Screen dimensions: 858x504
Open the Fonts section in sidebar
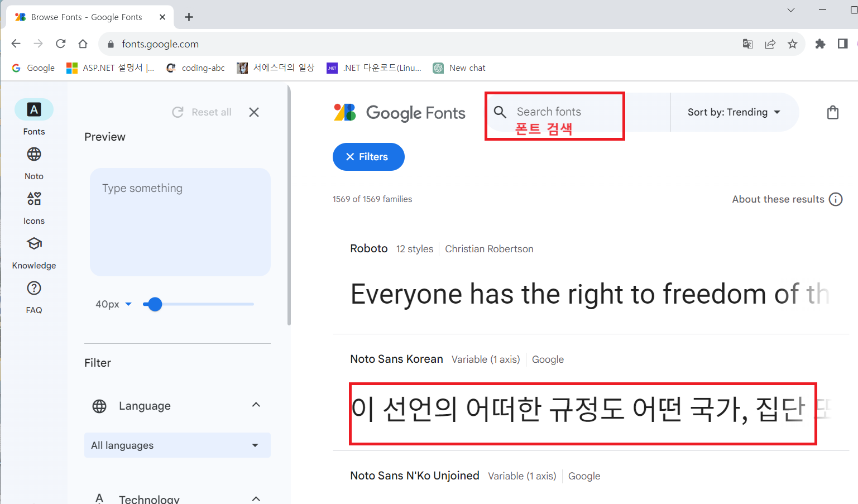point(34,117)
